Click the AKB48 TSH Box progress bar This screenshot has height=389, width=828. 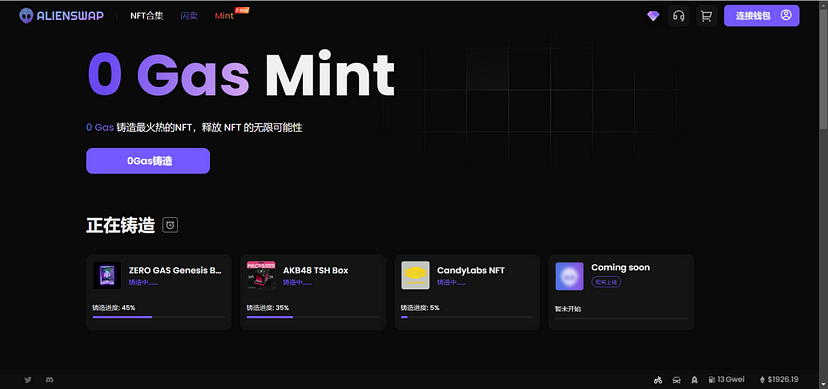(x=313, y=317)
